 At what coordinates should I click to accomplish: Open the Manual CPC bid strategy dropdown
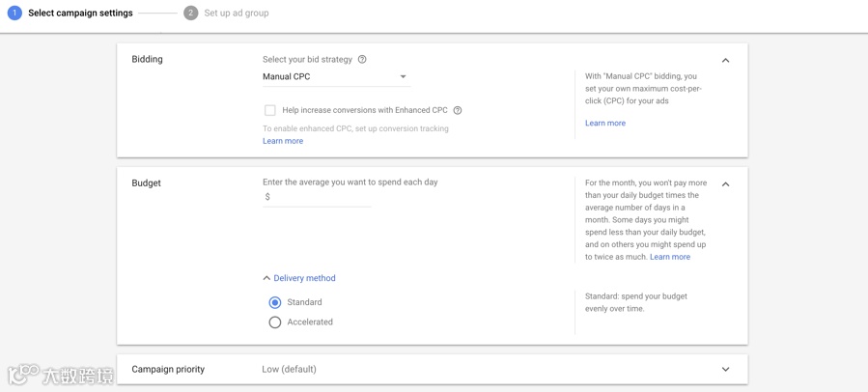[335, 76]
